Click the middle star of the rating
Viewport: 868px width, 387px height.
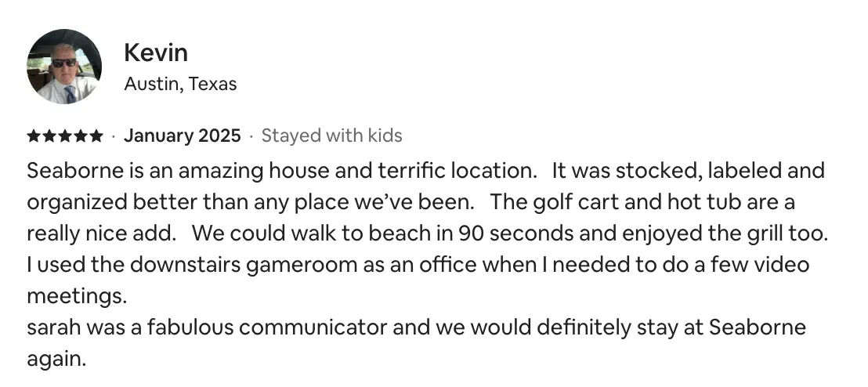tap(64, 136)
